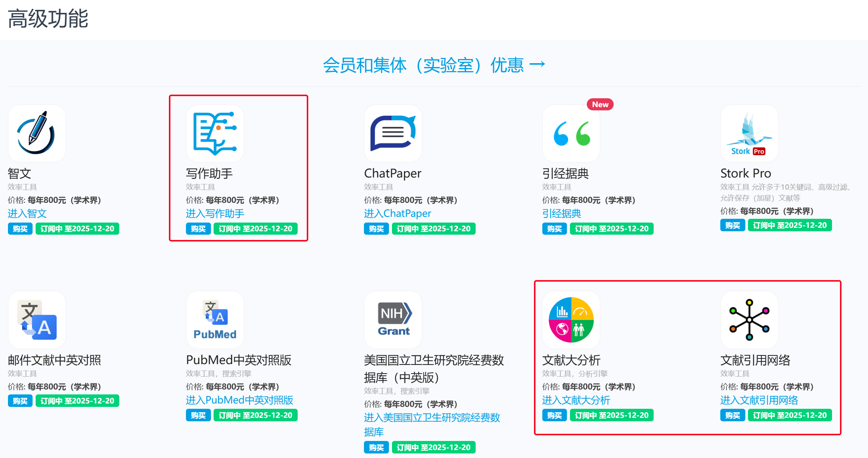Open the 进入ChatPaper link

(x=397, y=213)
